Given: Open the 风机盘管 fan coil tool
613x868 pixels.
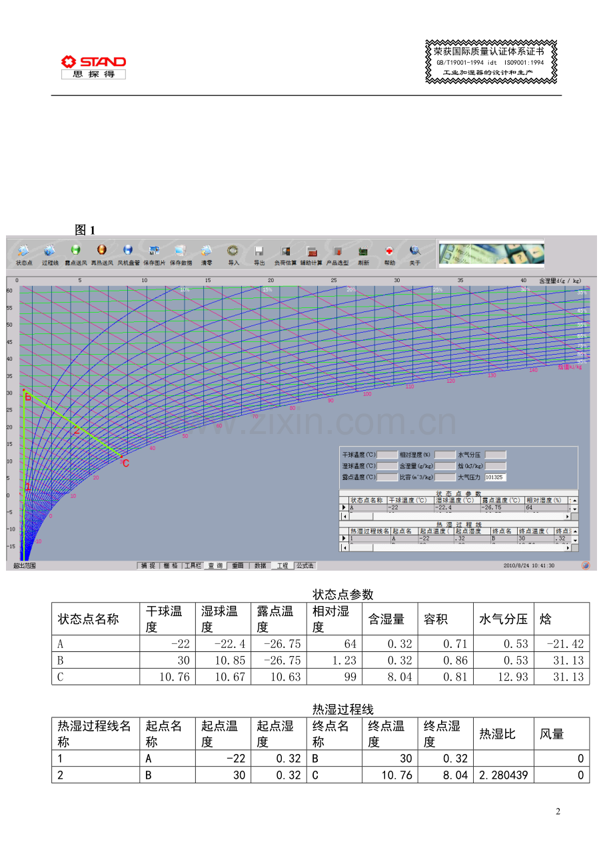Looking at the screenshot, I should click(128, 254).
